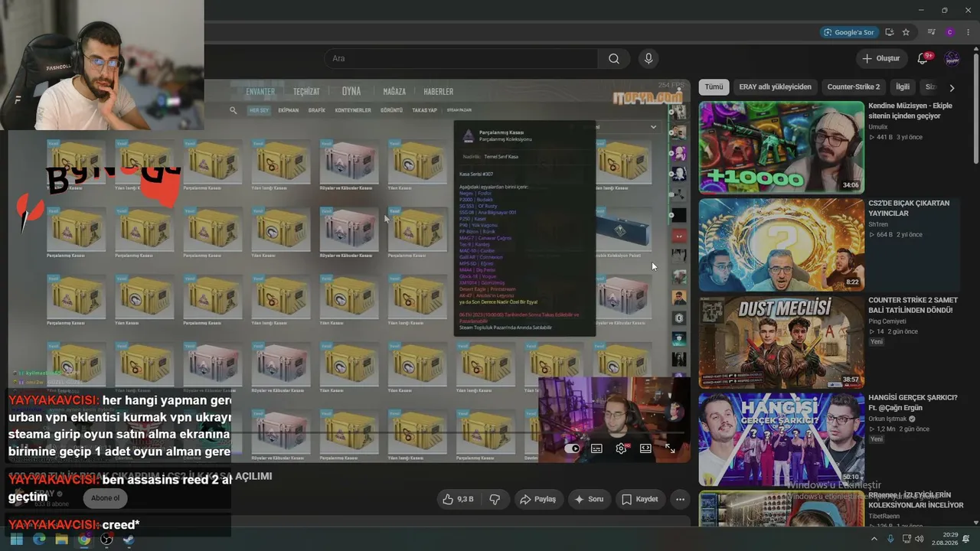Click Google'a Sor button
Screen dimensions: 980x551
(x=848, y=32)
